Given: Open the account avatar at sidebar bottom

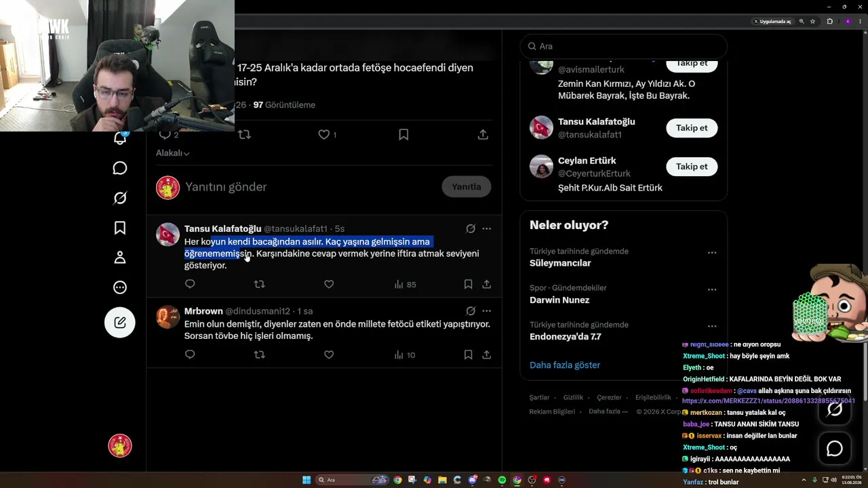Looking at the screenshot, I should click(x=120, y=446).
